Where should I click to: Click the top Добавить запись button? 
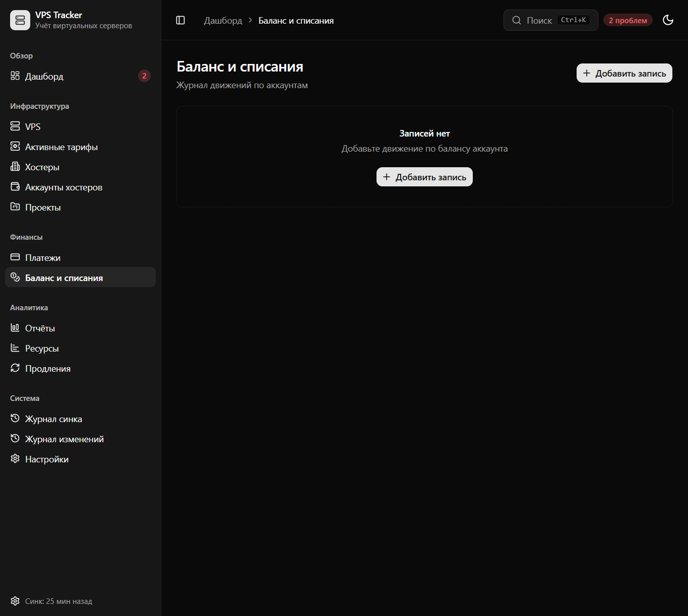coord(624,73)
